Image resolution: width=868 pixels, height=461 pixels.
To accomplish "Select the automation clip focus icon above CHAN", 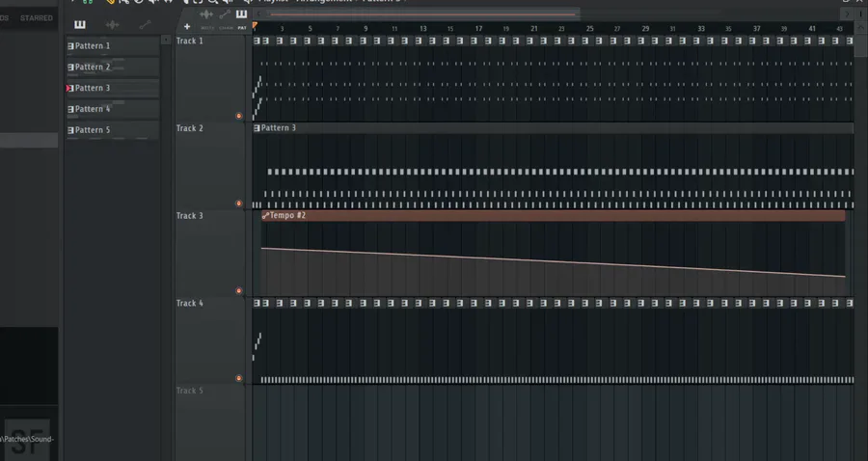I will (225, 14).
